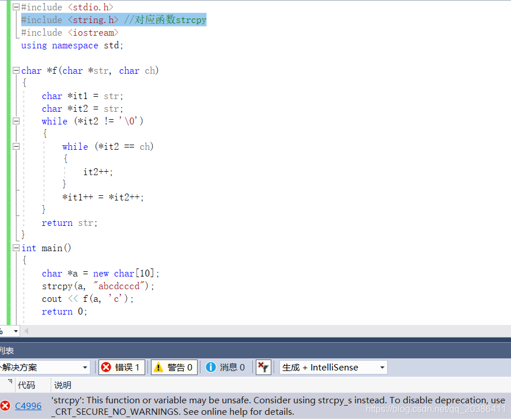Image resolution: width=511 pixels, height=420 pixels.
Task: Click the 'return str;' statement
Action: tap(69, 223)
